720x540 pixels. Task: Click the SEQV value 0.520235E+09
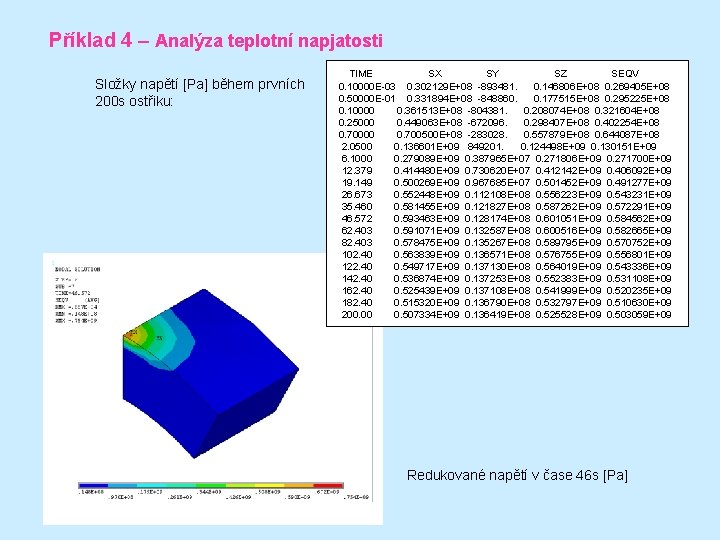tap(639, 291)
